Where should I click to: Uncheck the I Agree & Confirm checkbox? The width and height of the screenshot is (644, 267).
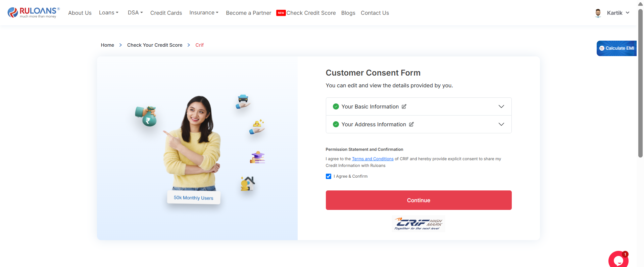pyautogui.click(x=329, y=176)
